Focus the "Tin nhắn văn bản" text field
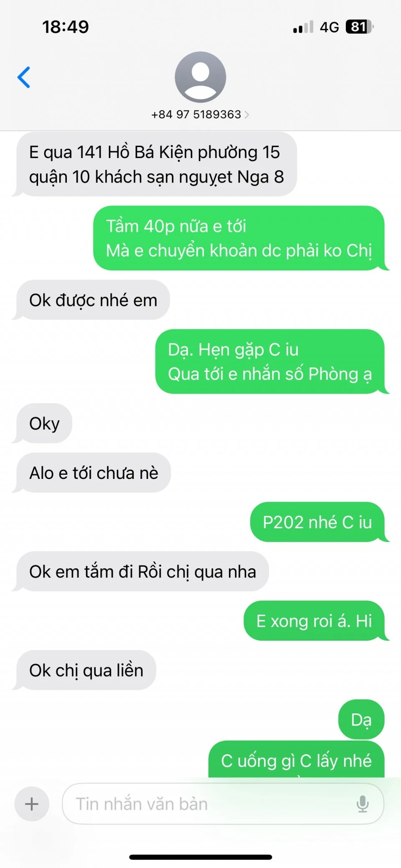The width and height of the screenshot is (401, 868). [x=223, y=804]
